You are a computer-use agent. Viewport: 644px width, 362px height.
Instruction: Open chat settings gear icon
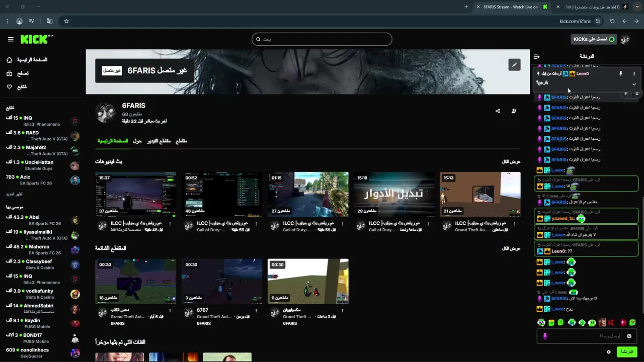click(x=609, y=352)
